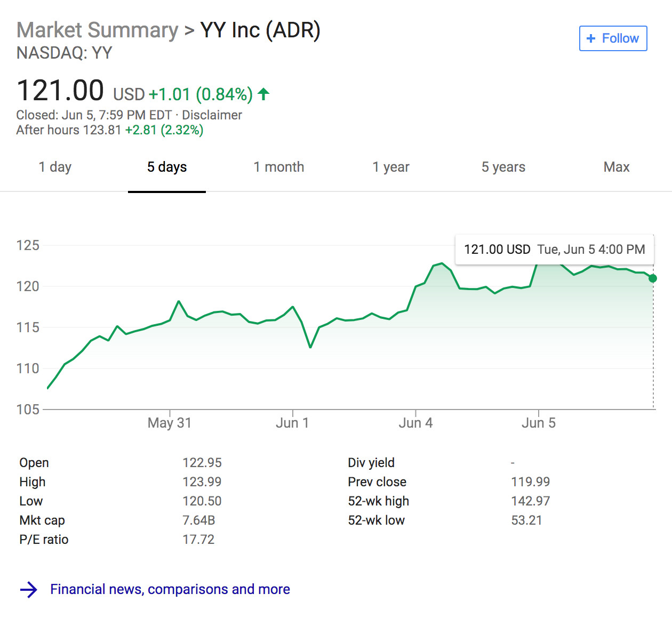Open Financial news, comparisons and more

pyautogui.click(x=170, y=589)
